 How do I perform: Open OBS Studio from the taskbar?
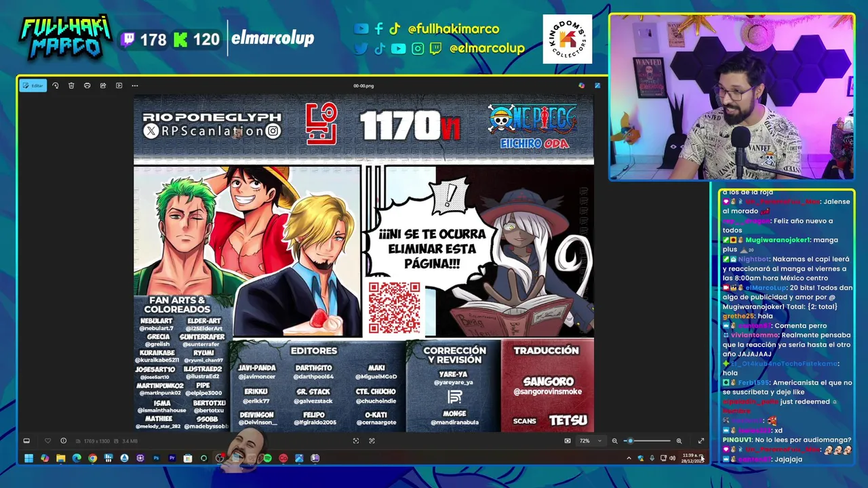[x=219, y=458]
